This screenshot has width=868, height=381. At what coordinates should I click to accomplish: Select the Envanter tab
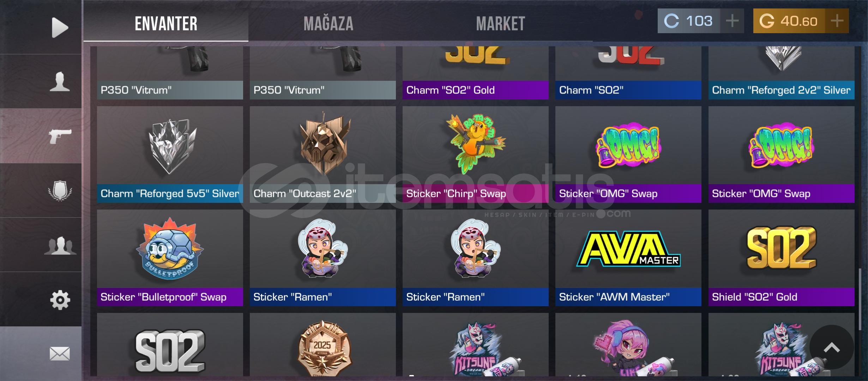coord(166,24)
